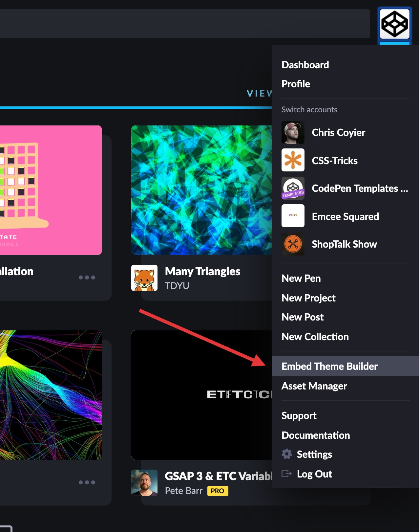420x532 pixels.
Task: Click the ShopTalk Show wrench icon
Action: [x=293, y=244]
